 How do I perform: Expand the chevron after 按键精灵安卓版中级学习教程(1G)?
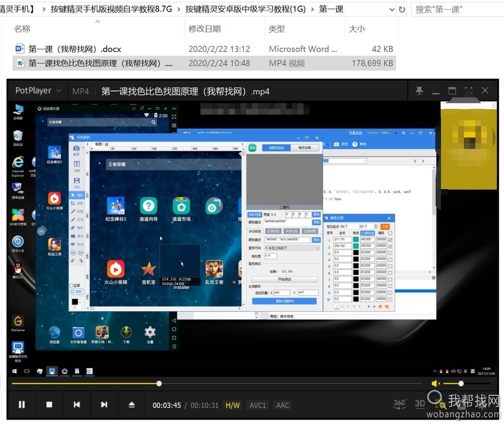[312, 9]
